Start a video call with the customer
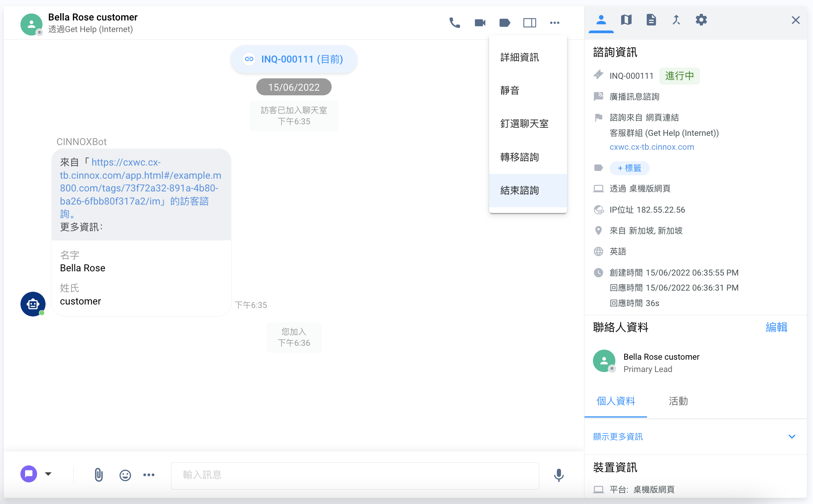The image size is (813, 504). click(480, 23)
